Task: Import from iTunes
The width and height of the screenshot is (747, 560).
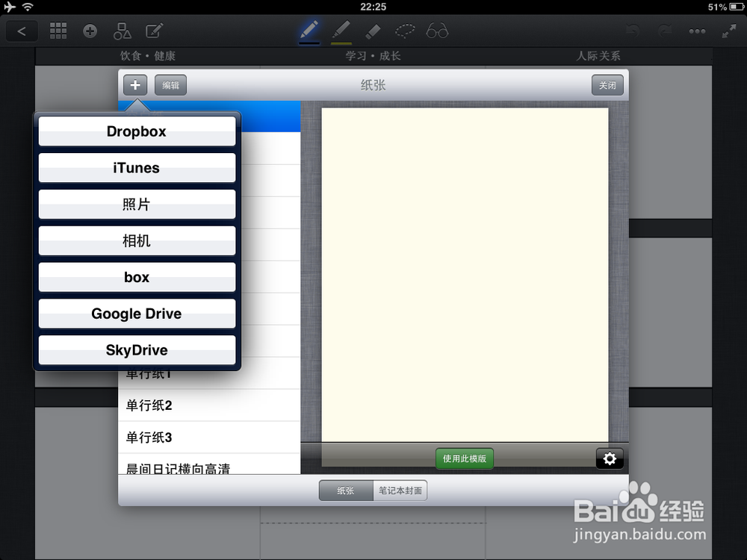Action: click(137, 167)
